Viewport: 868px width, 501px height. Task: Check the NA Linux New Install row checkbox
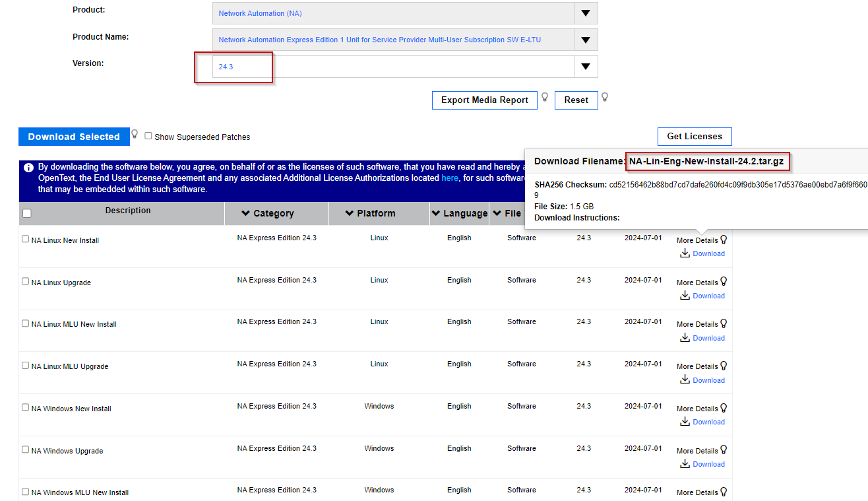pos(24,239)
